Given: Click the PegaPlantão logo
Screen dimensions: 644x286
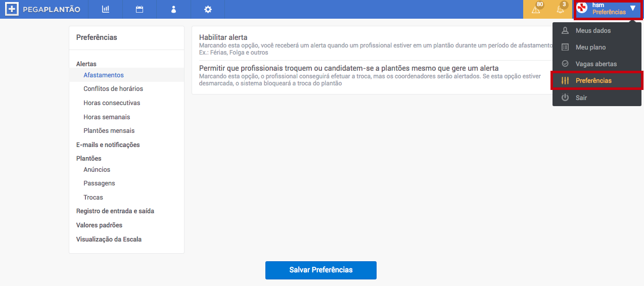Looking at the screenshot, I should tap(43, 9).
